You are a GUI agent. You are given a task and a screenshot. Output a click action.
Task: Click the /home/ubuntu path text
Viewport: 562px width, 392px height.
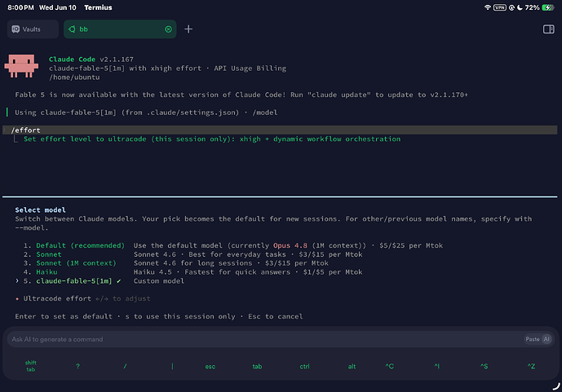point(74,77)
